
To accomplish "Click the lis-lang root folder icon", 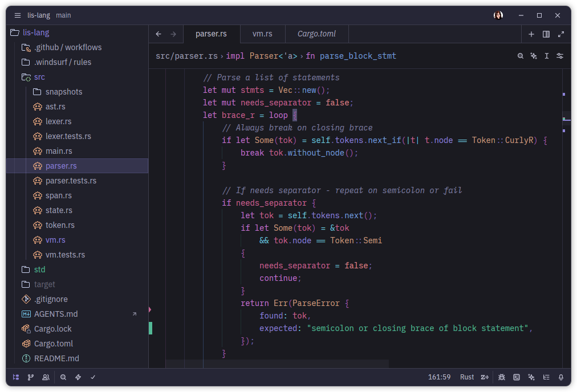I will [x=15, y=32].
